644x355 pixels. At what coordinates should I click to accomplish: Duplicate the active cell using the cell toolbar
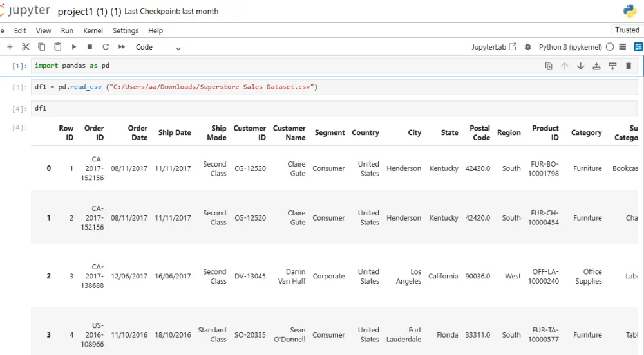(549, 66)
